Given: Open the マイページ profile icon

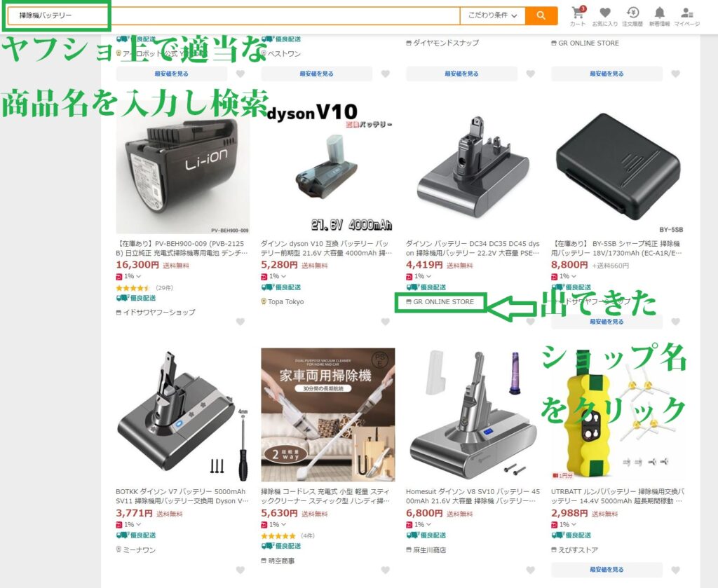Looking at the screenshot, I should [686, 16].
